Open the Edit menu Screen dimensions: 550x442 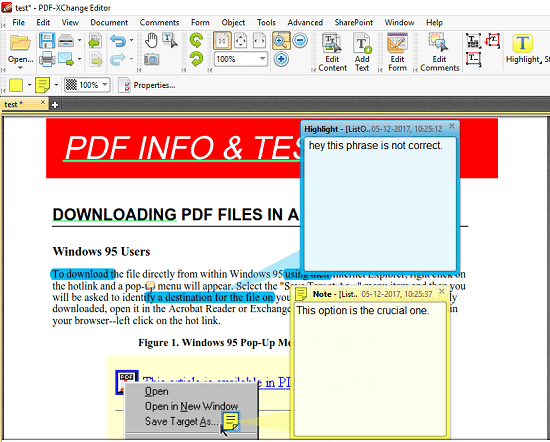click(x=43, y=22)
